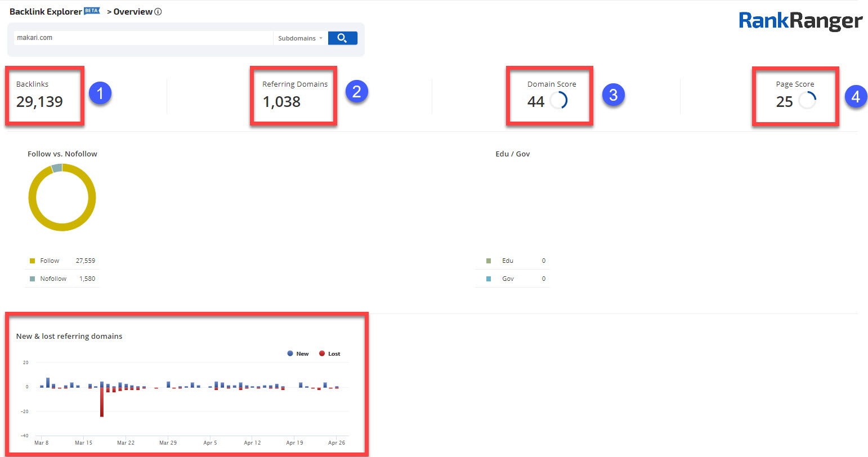Click the Follow legend color swatch
This screenshot has height=457, width=868.
[x=32, y=261]
